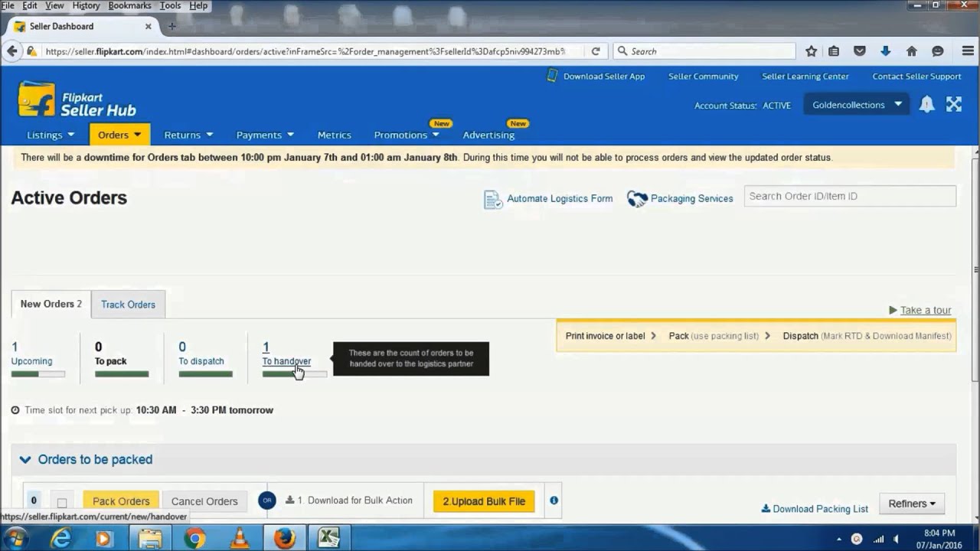The width and height of the screenshot is (980, 551).
Task: Click the fullscreen expand arrows icon
Action: click(x=954, y=104)
